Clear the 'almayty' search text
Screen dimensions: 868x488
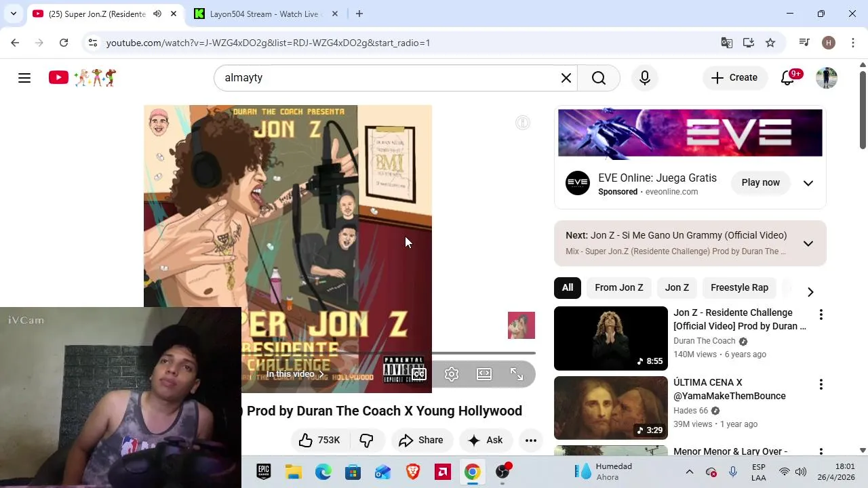click(x=566, y=78)
